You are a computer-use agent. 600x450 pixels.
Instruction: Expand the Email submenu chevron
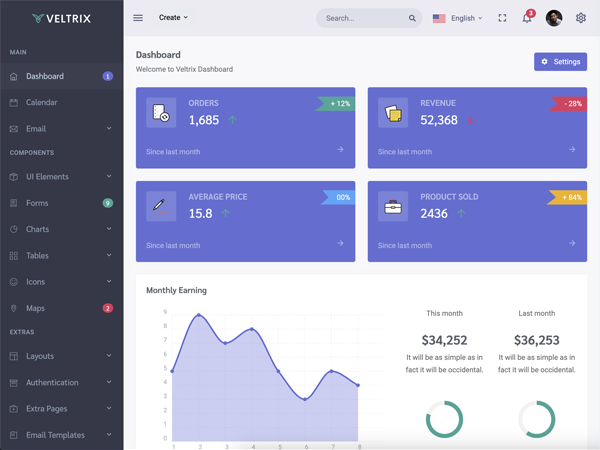click(x=109, y=128)
